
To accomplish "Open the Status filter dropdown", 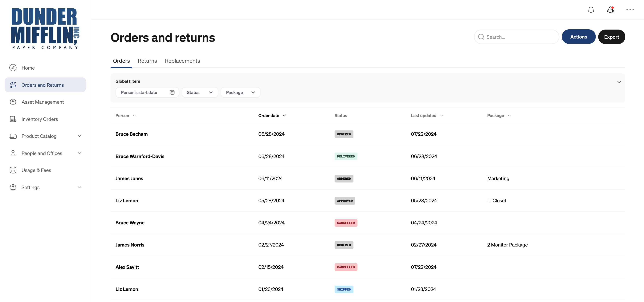I will click(199, 92).
